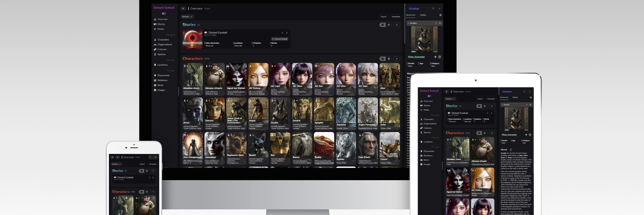
Task: Tap the edit pencil on phone's Abraxas card
Action: point(153,198)
